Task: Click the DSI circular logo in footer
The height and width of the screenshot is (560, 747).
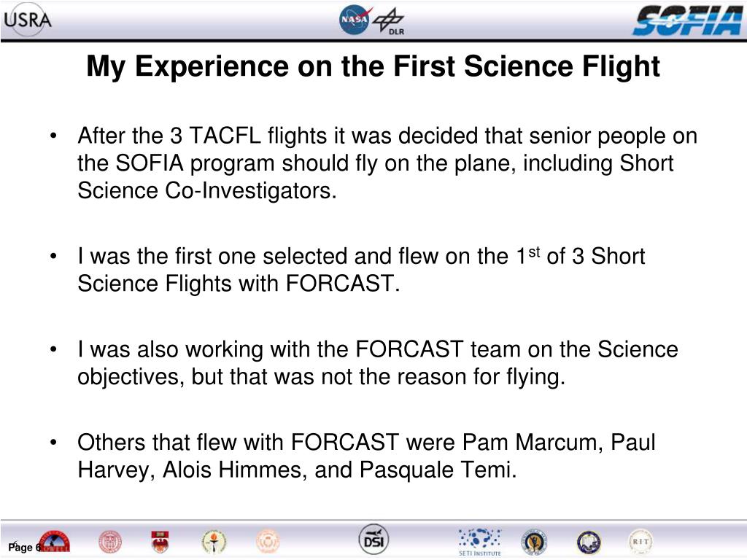Action: (x=373, y=540)
